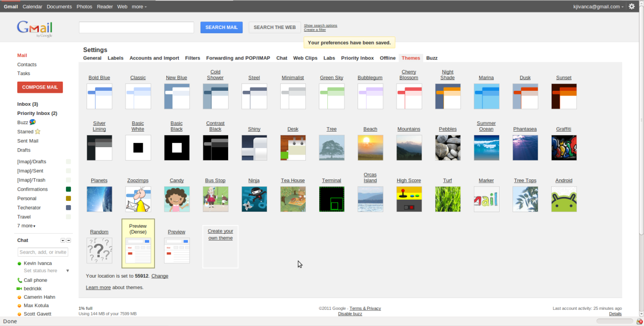Apply the Basic Black theme thumbnail
Viewport: 644px width, 326px height.
coord(177,148)
